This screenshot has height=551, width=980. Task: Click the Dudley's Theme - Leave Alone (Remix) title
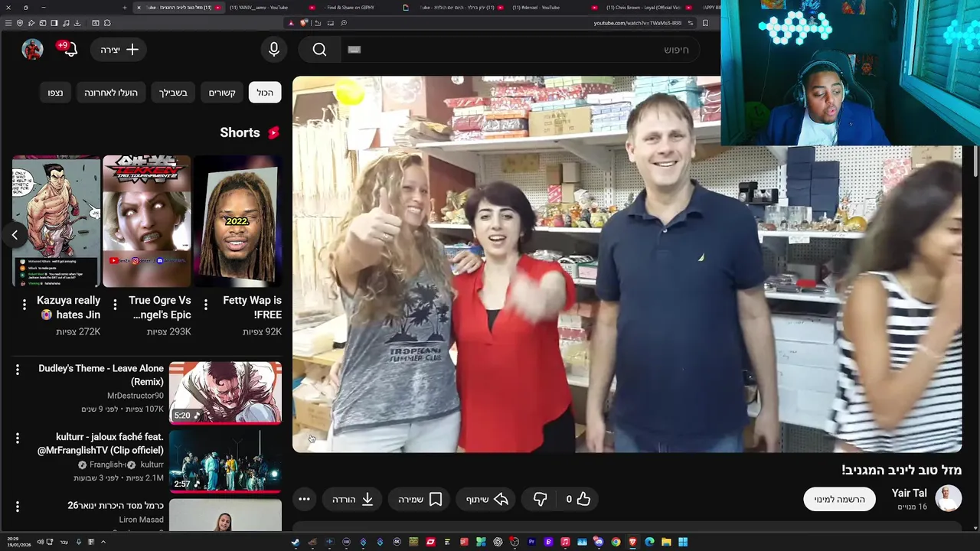coord(101,375)
